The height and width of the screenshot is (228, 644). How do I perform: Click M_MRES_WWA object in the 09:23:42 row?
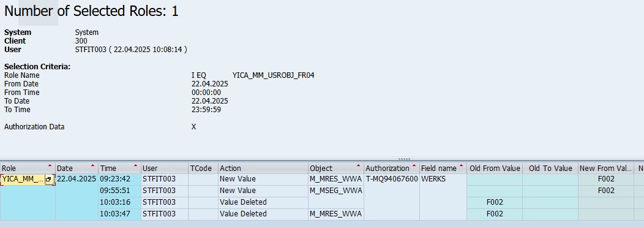tap(335, 179)
